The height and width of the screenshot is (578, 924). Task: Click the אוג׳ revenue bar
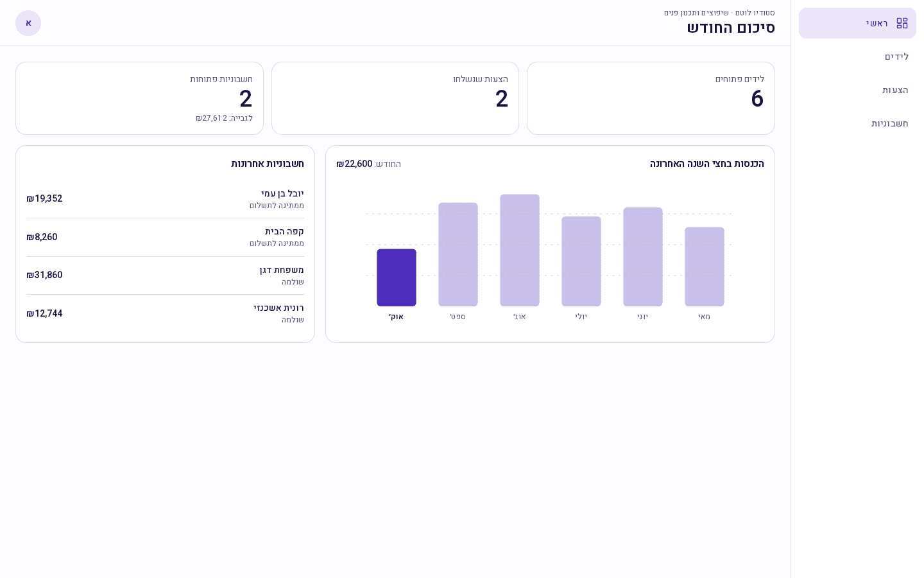tap(520, 250)
